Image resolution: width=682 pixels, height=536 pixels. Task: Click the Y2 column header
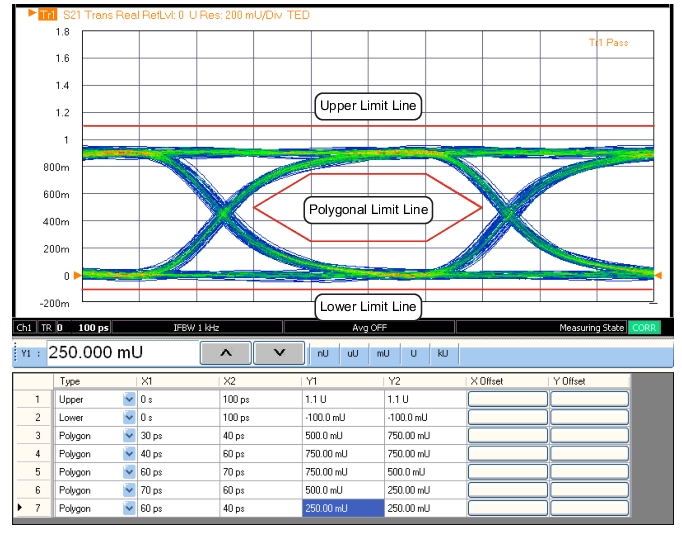coord(425,381)
